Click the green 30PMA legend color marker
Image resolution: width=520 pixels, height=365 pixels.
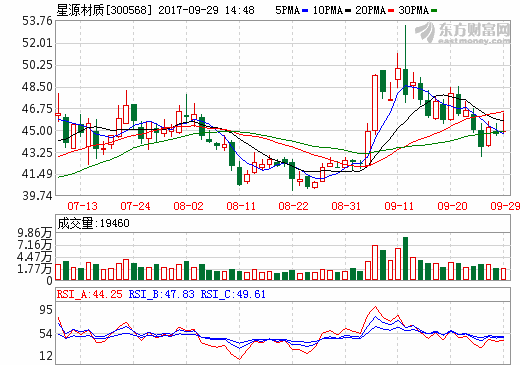click(x=434, y=11)
